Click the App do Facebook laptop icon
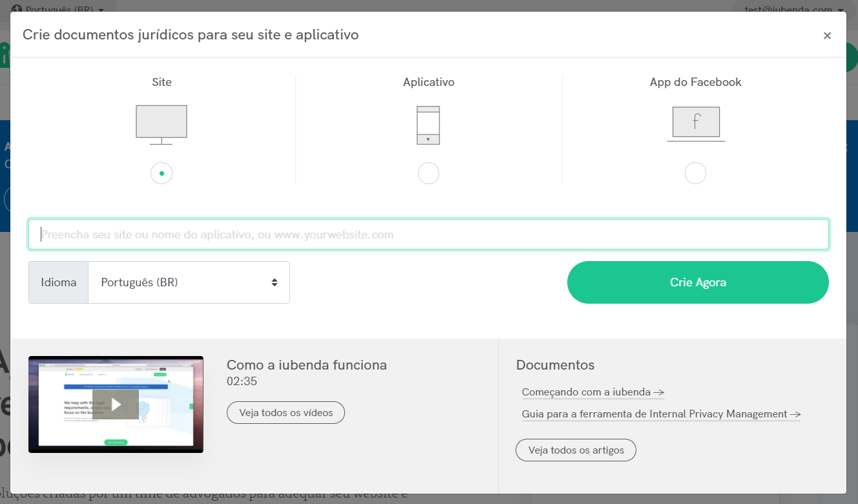The image size is (858, 504). tap(695, 123)
